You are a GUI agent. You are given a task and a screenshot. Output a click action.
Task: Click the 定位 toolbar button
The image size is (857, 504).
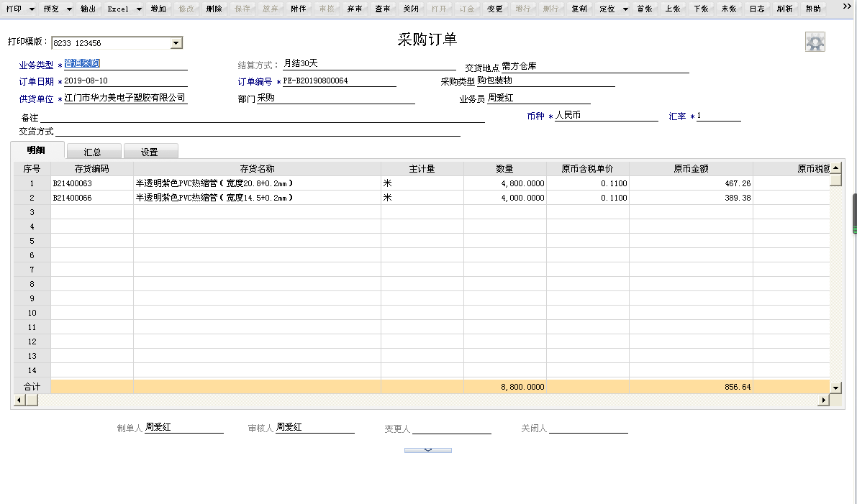pyautogui.click(x=607, y=9)
